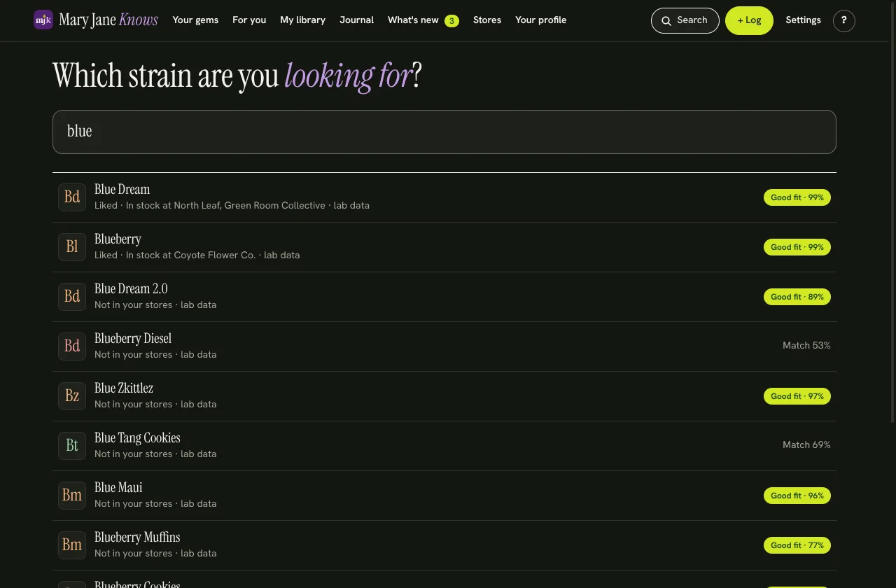The image size is (896, 588).
Task: Focus the strain search field containing blue
Action: (444, 132)
